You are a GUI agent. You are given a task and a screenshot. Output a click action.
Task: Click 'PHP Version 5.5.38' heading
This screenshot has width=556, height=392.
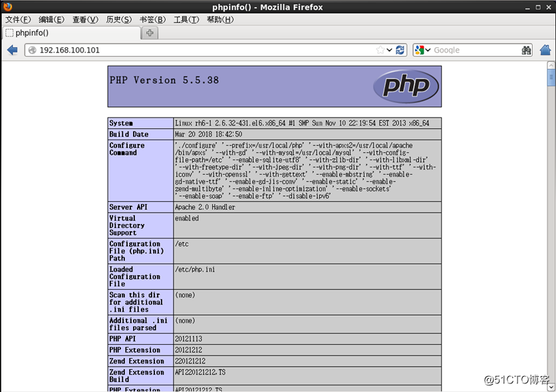click(164, 80)
